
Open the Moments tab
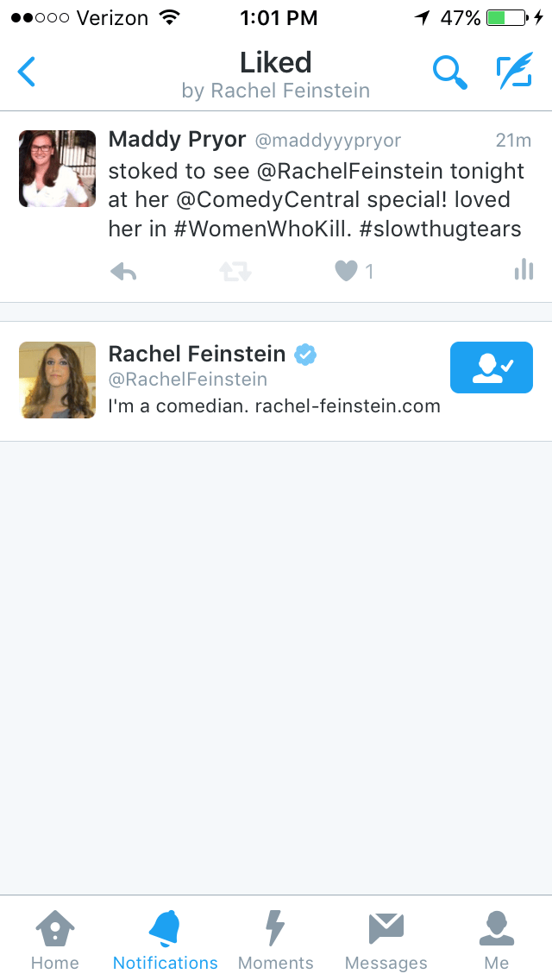tap(275, 939)
